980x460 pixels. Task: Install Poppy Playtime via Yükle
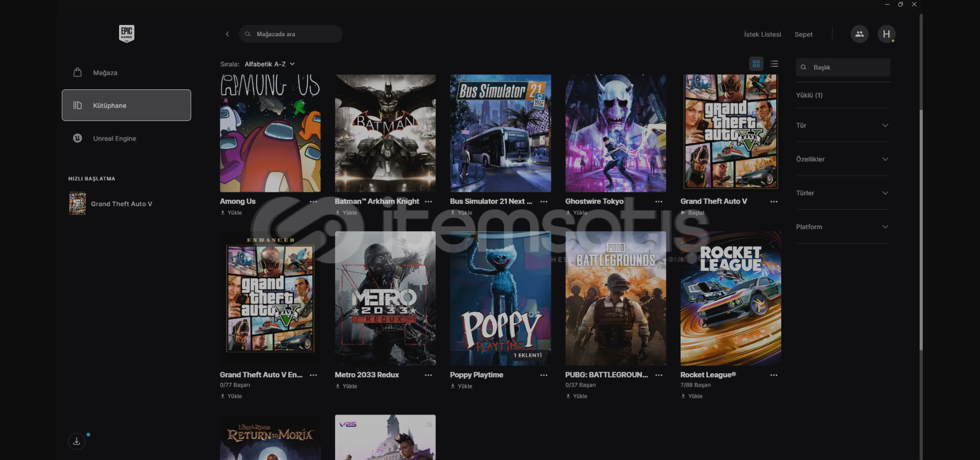click(461, 386)
